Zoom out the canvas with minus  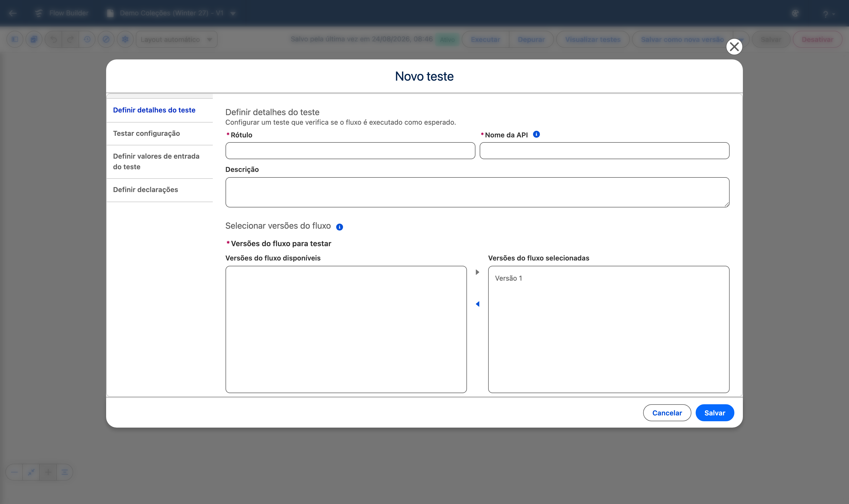pos(14,472)
